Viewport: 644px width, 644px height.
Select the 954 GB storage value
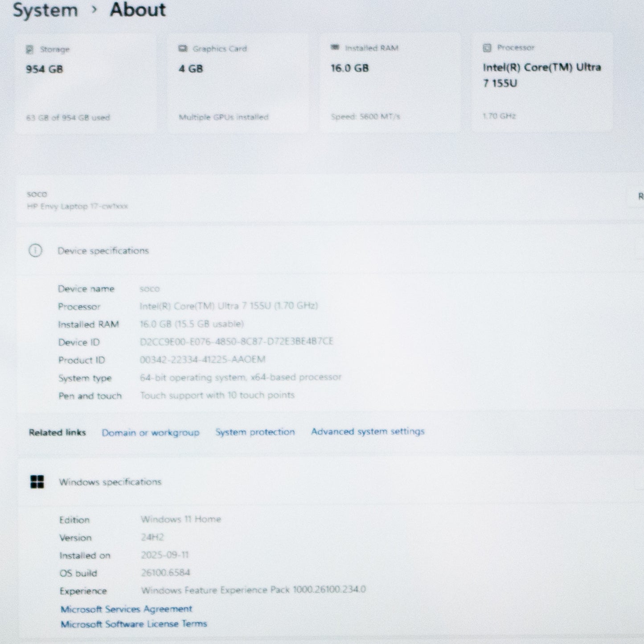[x=44, y=69]
